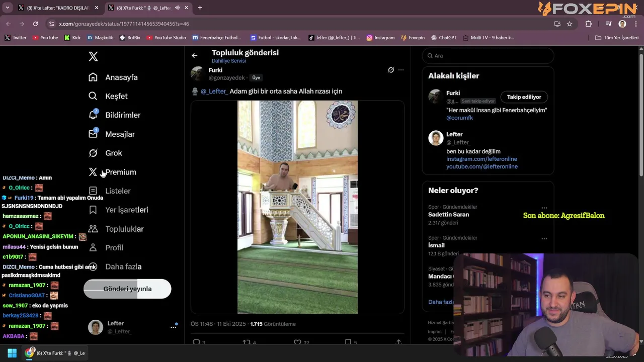Open the Sadettin Saran trend
Screen dimensions: 644x362
448,215
